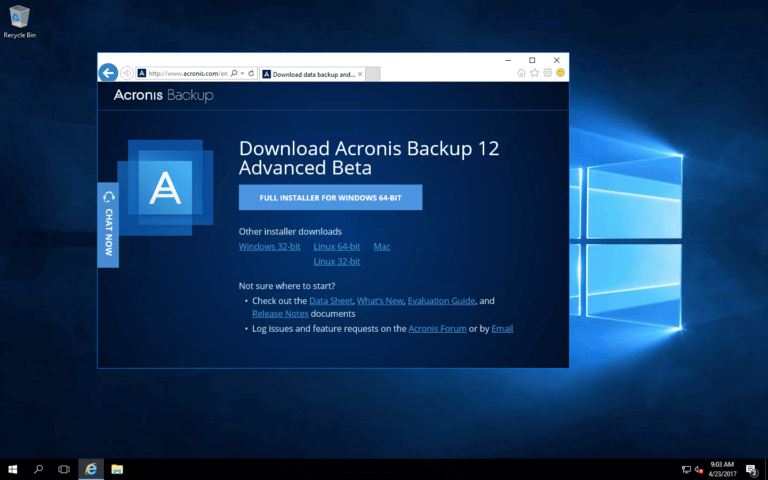Open the Release Notes link
768x480 pixels.
280,313
